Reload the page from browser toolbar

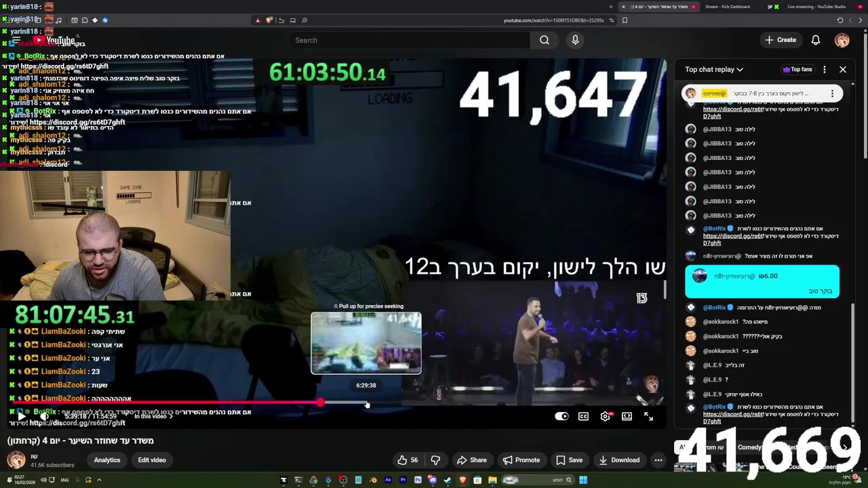point(840,20)
